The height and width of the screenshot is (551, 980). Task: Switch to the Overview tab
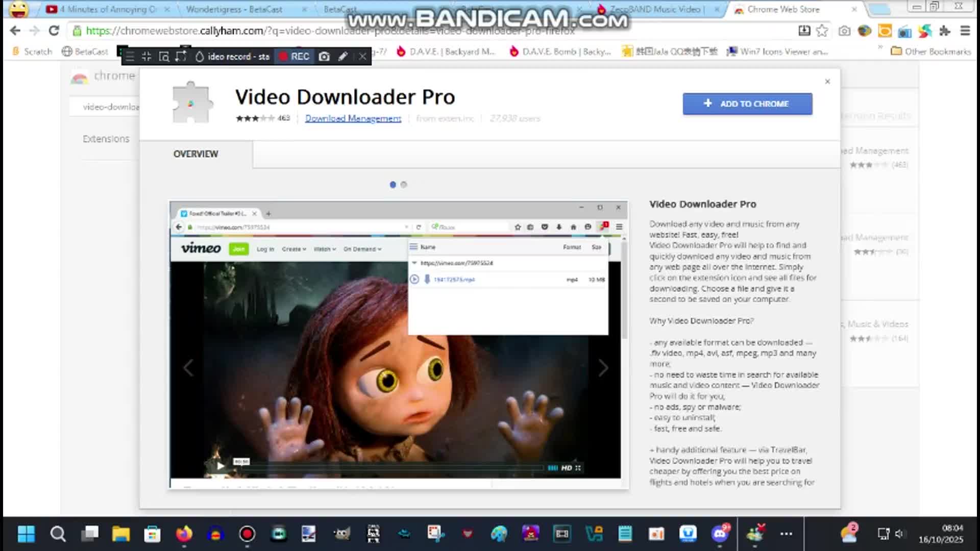pos(195,154)
